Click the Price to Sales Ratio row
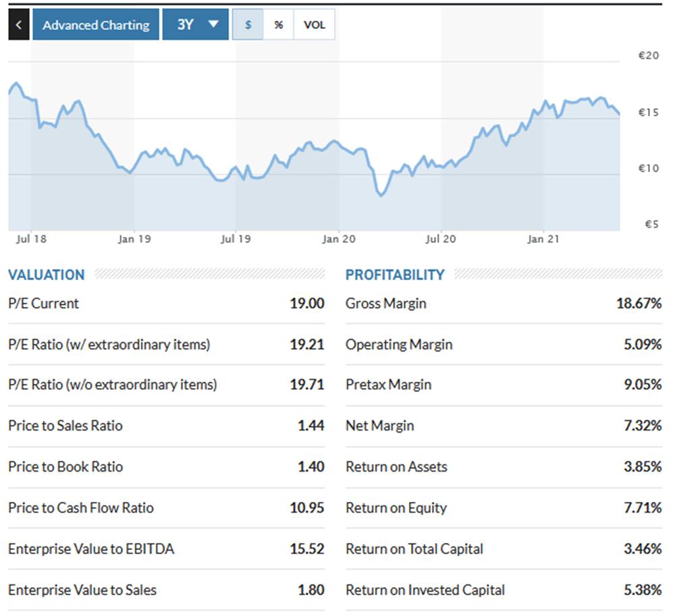This screenshot has width=673, height=616. (167, 426)
